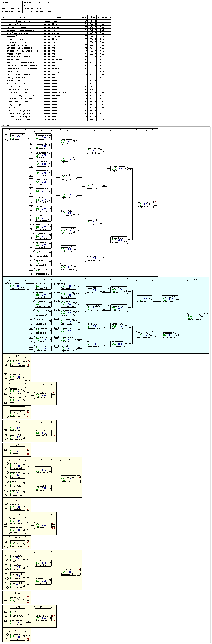Select participant "Аброськин Юрий Петрович"
This screenshot has width=212, height=644.
click(18, 21)
